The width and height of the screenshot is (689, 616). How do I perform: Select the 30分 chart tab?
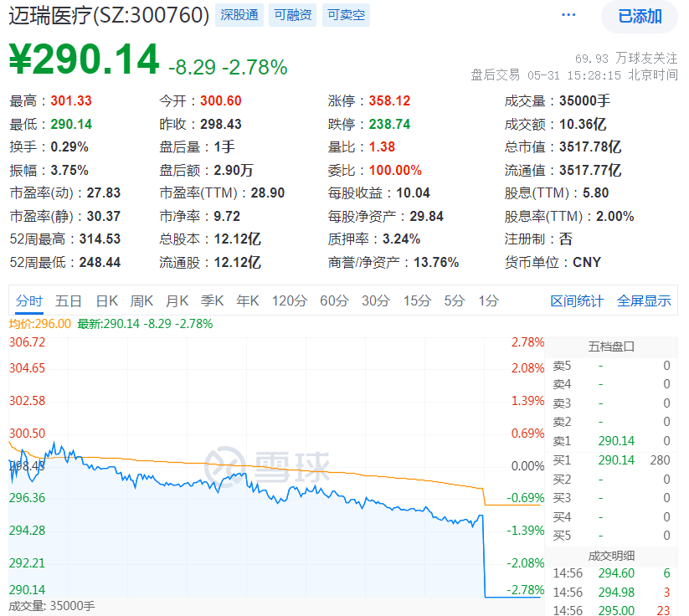click(x=376, y=301)
